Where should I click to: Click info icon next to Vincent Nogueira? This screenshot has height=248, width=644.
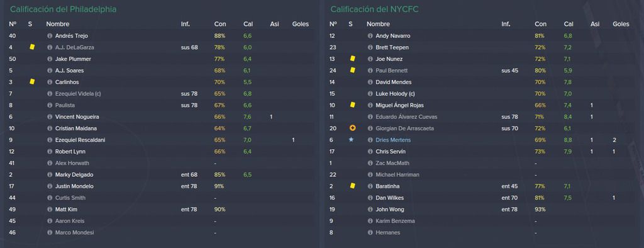click(50, 117)
